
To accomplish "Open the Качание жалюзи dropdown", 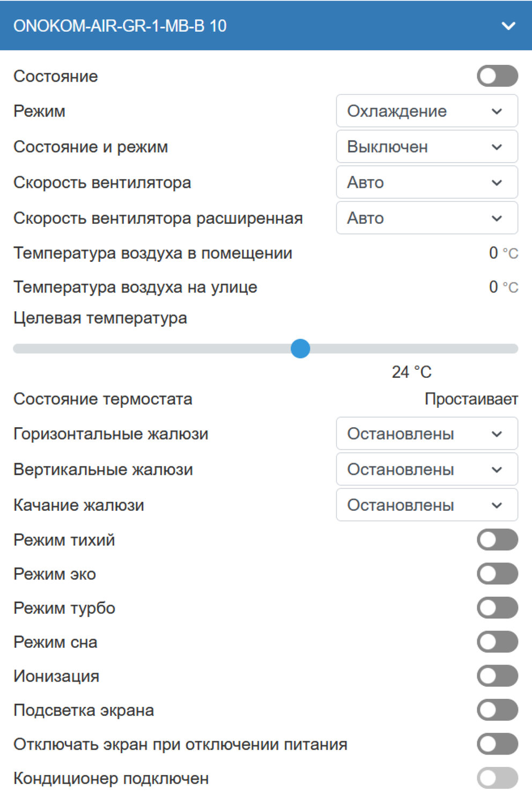I will pyautogui.click(x=427, y=505).
